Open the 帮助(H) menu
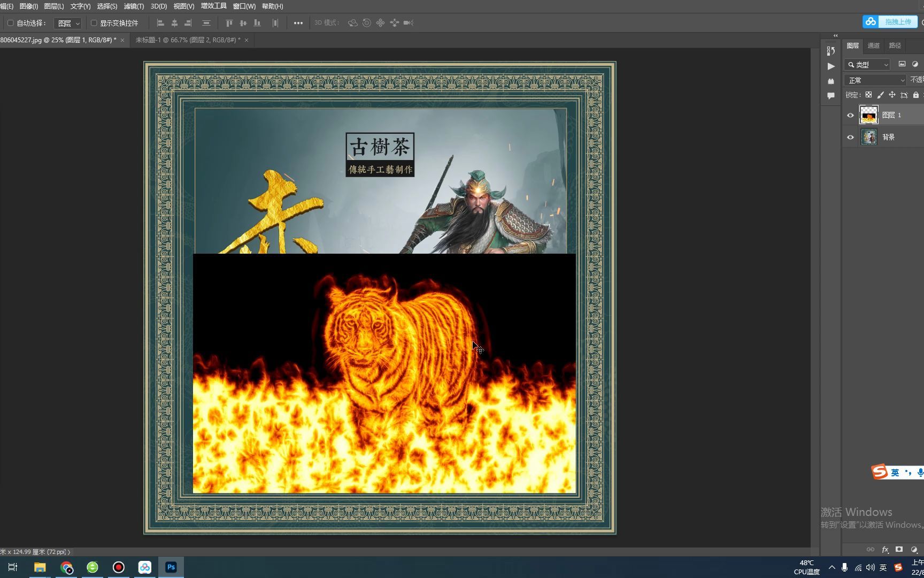The height and width of the screenshot is (578, 924). pos(273,6)
